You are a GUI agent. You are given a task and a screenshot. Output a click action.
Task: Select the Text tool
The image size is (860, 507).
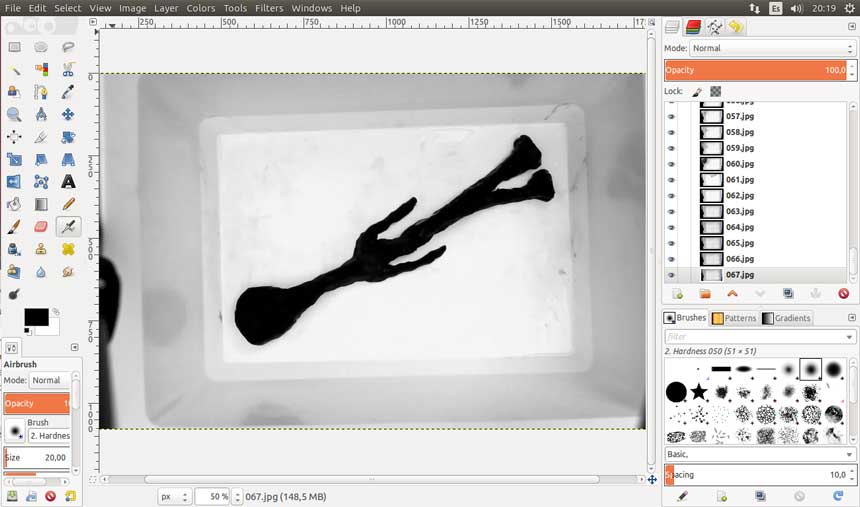tap(68, 182)
